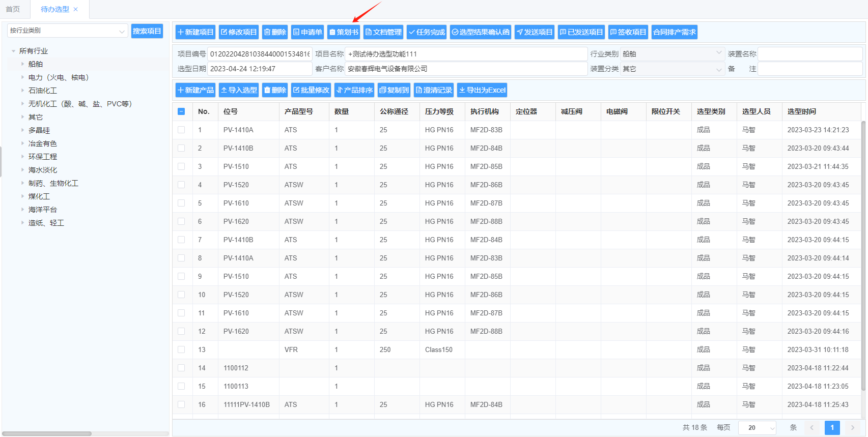Open 文档管理 document manager
868x437 pixels.
coord(383,32)
